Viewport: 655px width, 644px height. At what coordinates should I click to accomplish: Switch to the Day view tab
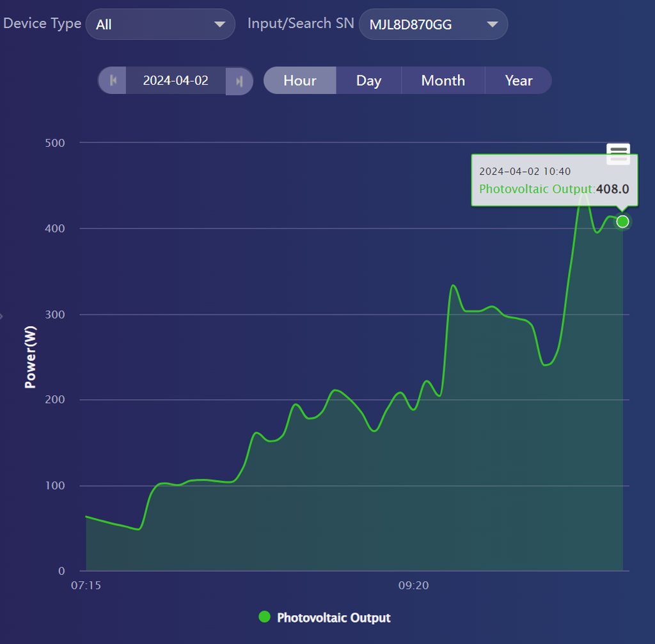(368, 81)
